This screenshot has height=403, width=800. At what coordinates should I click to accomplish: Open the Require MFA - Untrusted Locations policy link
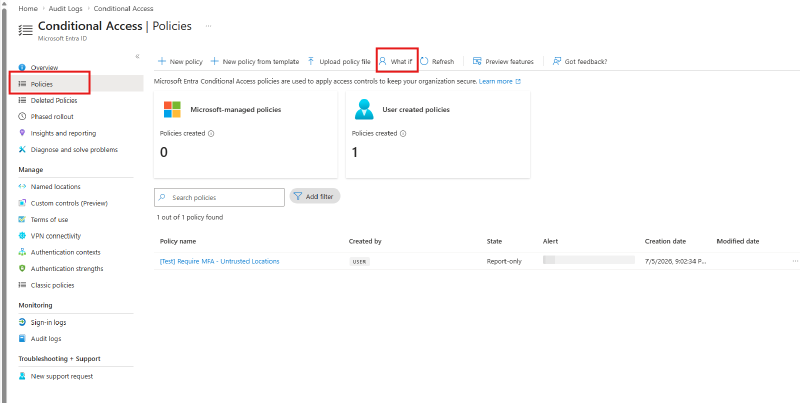[219, 261]
